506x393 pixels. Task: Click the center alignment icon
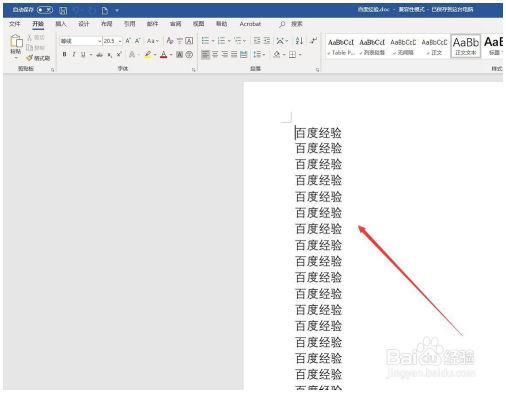point(215,54)
